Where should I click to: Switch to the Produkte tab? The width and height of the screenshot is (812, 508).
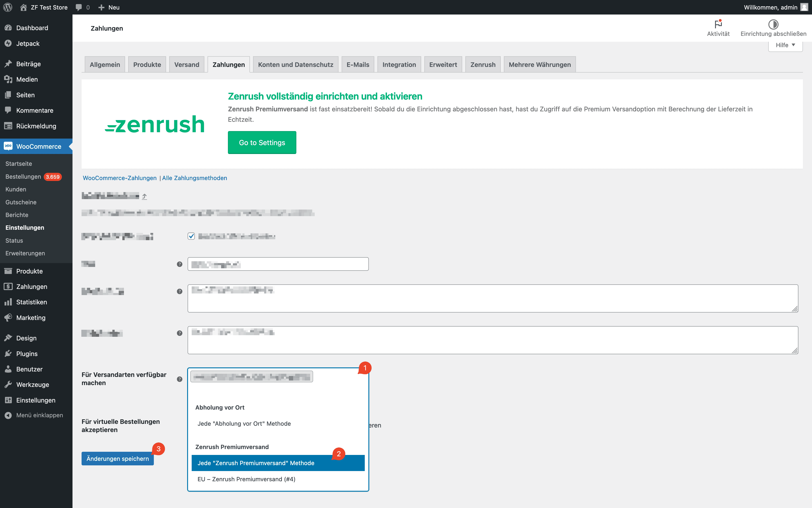147,64
